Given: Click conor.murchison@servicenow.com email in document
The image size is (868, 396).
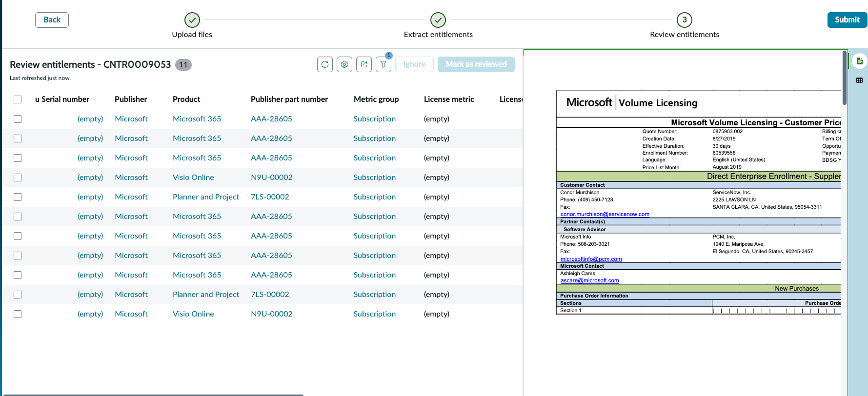Looking at the screenshot, I should point(605,214).
